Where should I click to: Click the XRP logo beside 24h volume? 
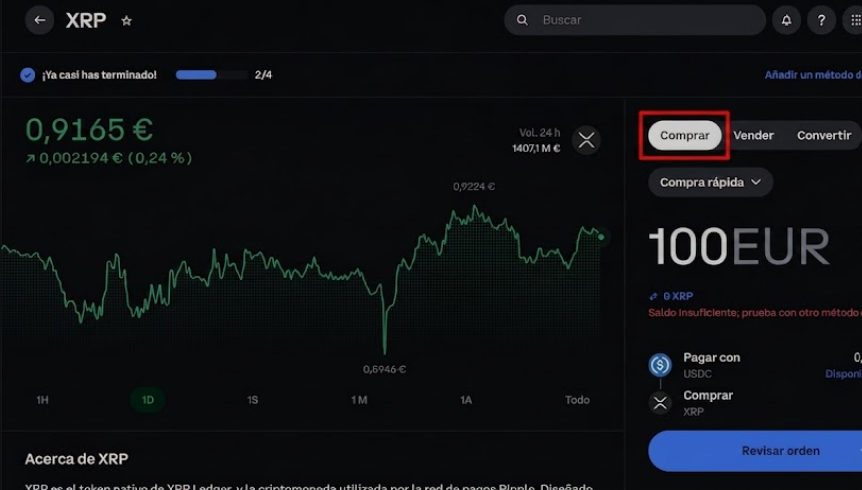click(587, 140)
